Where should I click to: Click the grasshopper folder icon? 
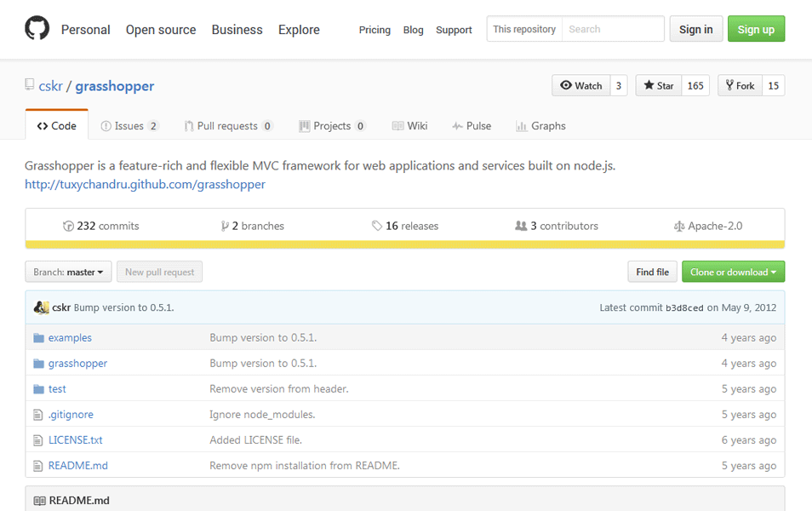click(x=39, y=364)
